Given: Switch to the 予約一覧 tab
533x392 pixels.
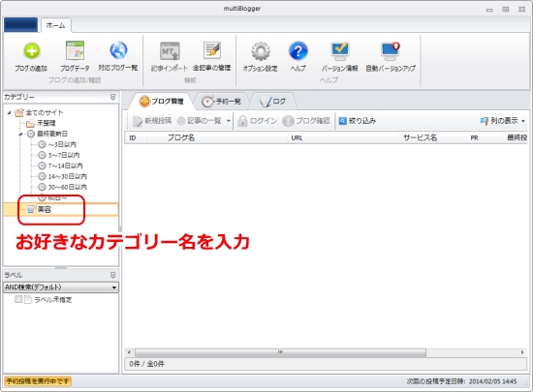Looking at the screenshot, I should click(x=221, y=101).
